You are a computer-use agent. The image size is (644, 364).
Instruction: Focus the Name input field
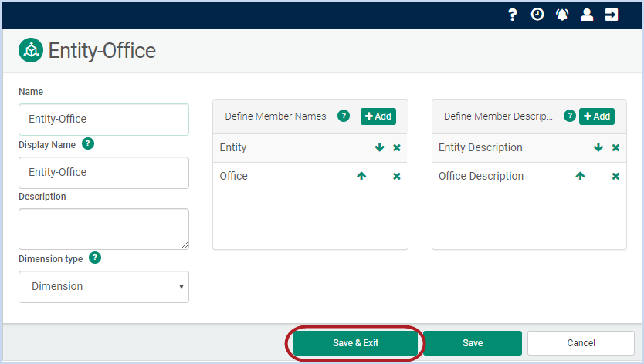point(103,120)
